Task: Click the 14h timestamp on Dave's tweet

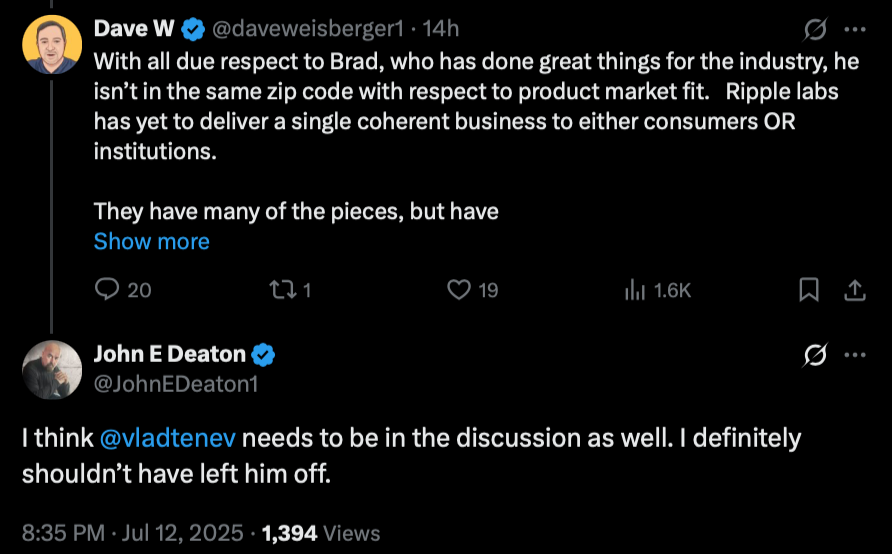Action: coord(441,29)
